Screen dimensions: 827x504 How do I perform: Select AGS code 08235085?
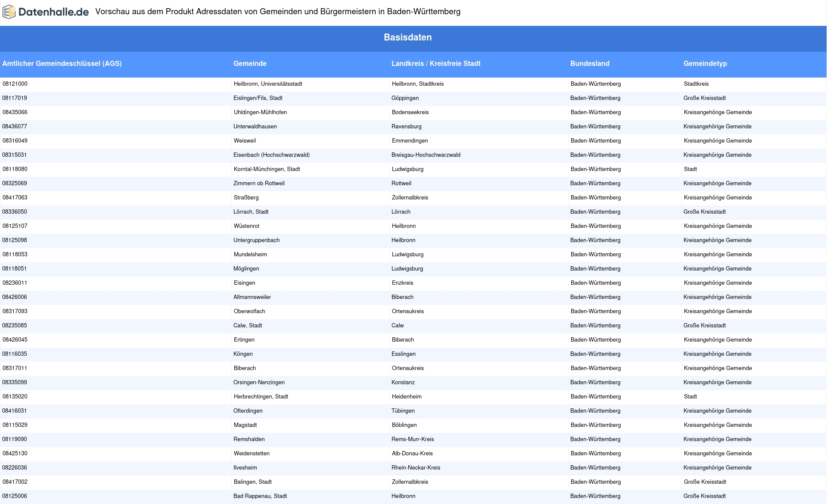pyautogui.click(x=15, y=326)
